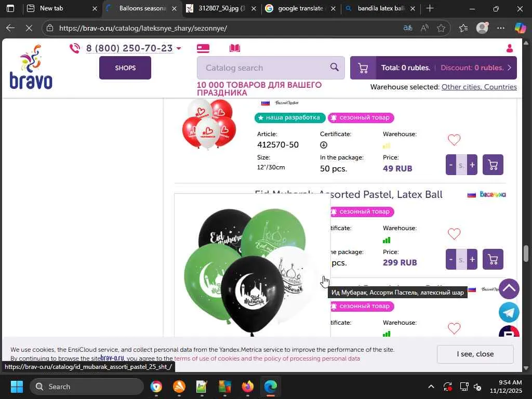532x399 pixels.
Task: Add 49 RUB balloons to cart
Action: click(493, 165)
